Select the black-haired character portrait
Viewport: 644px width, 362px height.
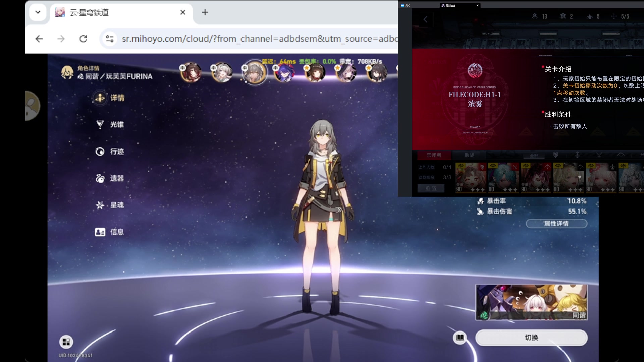tap(377, 72)
